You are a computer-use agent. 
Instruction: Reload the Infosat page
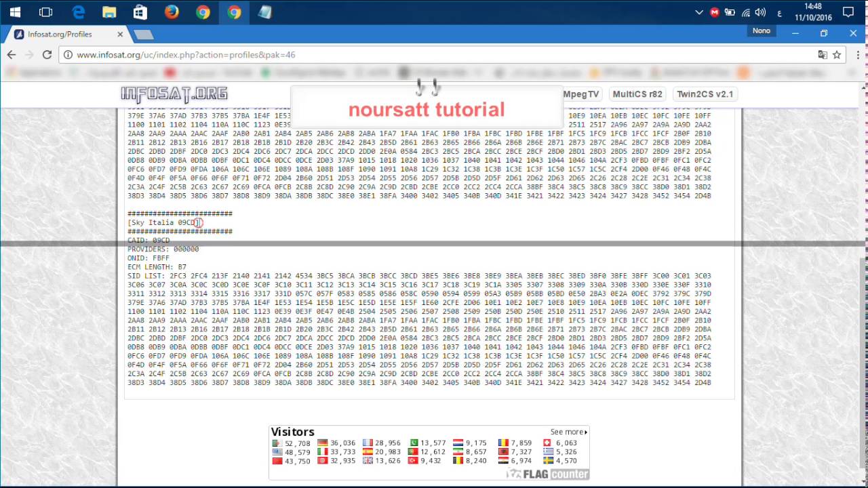47,55
